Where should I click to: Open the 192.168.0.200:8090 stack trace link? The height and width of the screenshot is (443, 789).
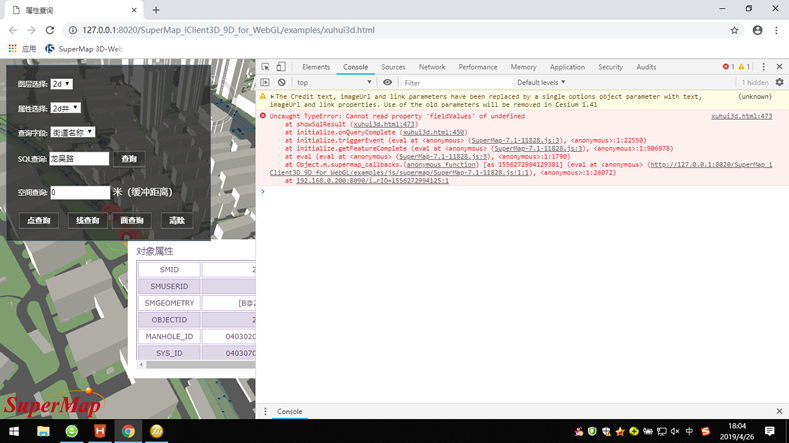(x=372, y=181)
